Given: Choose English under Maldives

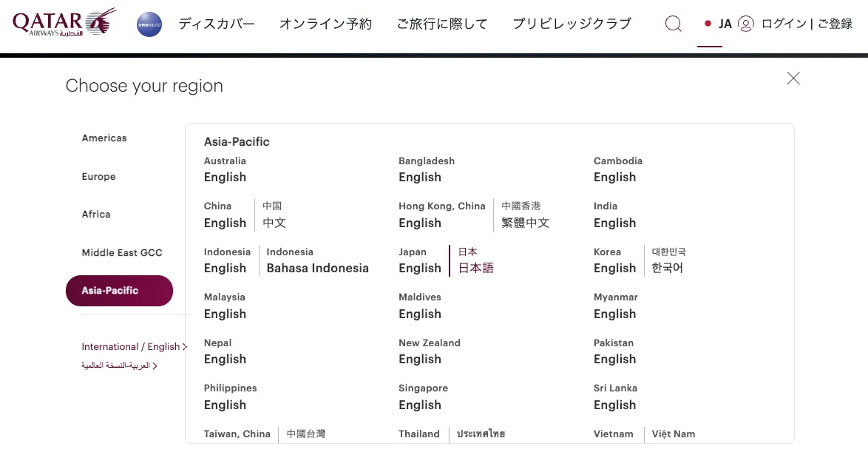Looking at the screenshot, I should (x=420, y=314).
